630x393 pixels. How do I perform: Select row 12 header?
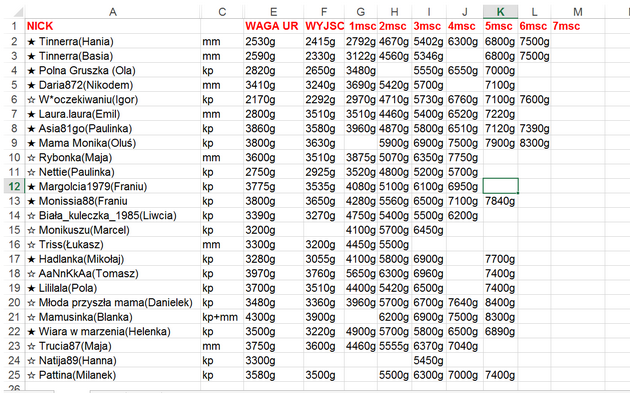(x=14, y=186)
